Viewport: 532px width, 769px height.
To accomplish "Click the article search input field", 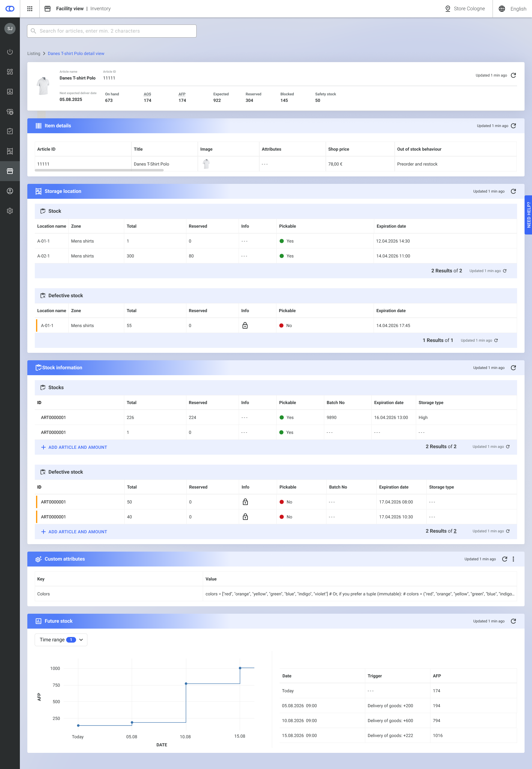I will [x=112, y=31].
